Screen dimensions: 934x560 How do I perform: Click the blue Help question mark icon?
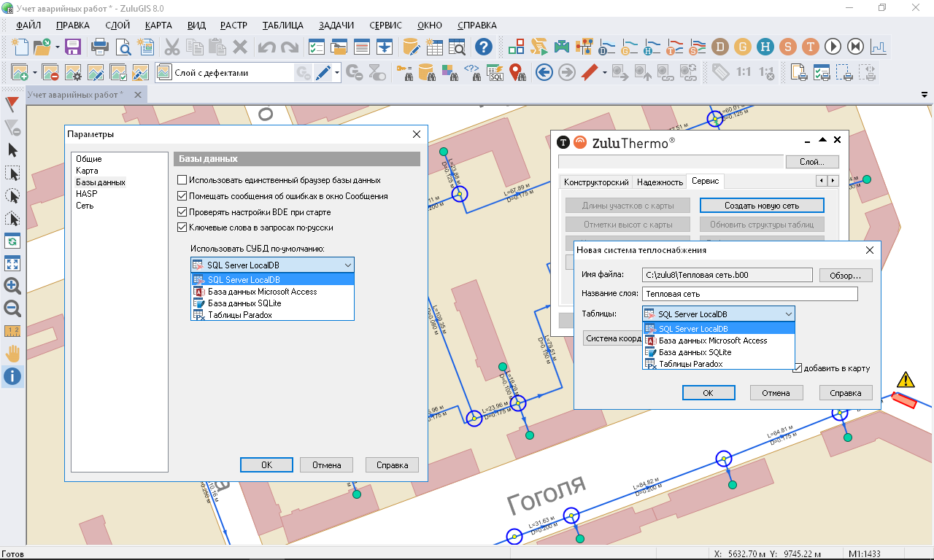coord(483,47)
